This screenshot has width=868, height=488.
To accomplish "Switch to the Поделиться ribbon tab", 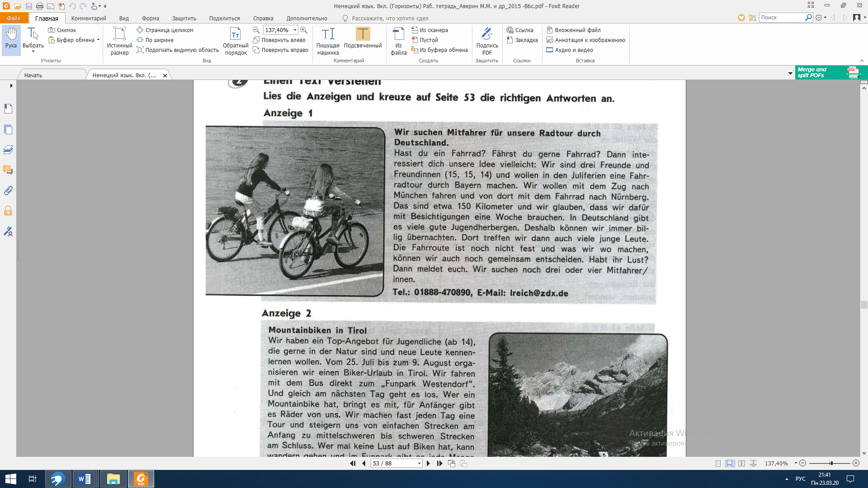I will coord(224,18).
